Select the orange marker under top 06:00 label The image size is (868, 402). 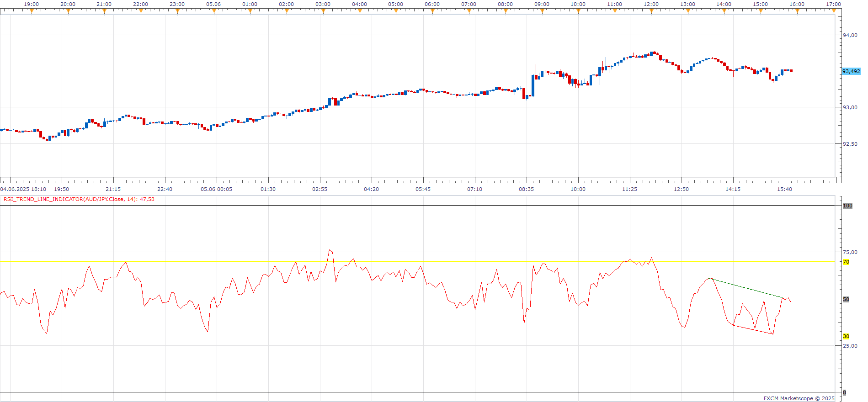coord(432,11)
